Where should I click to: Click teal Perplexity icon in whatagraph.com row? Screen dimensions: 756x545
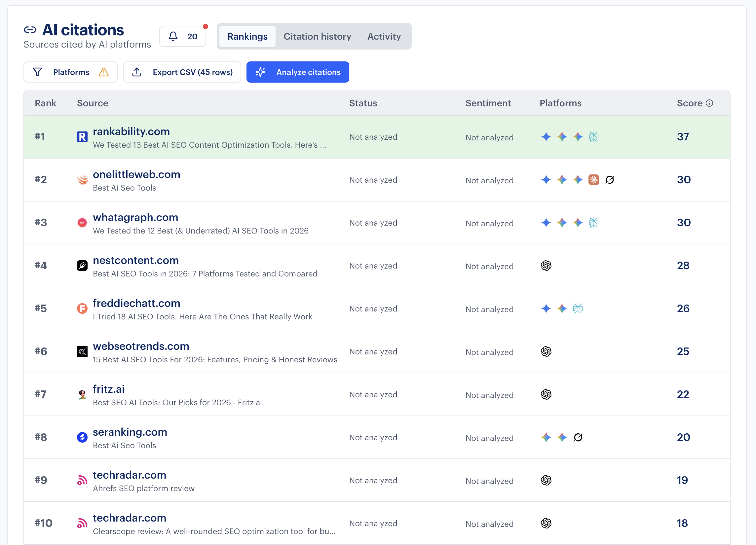(x=594, y=223)
